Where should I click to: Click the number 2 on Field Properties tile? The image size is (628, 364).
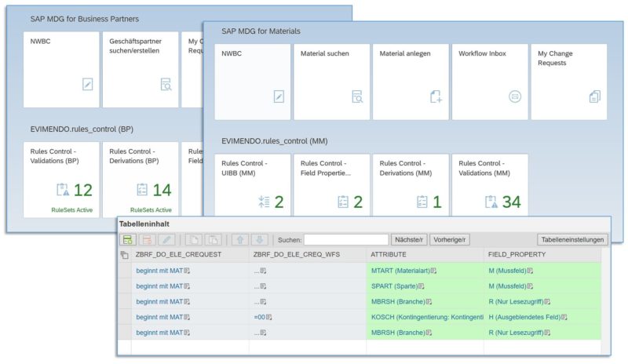pyautogui.click(x=358, y=202)
